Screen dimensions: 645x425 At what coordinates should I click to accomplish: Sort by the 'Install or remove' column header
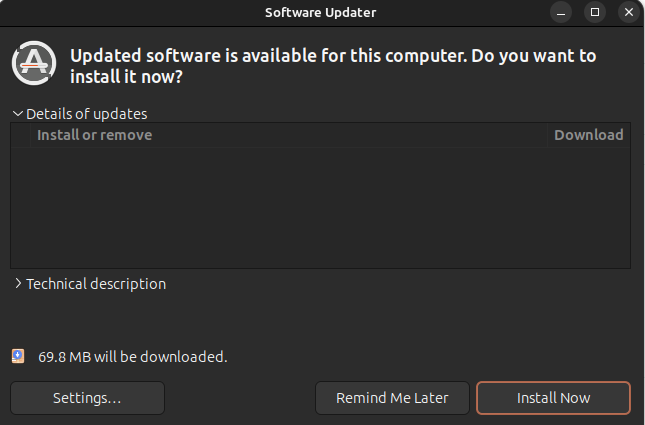tap(94, 135)
